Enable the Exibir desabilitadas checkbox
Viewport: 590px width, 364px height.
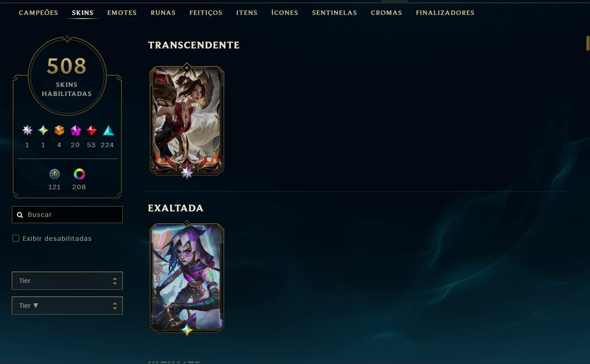click(x=16, y=238)
